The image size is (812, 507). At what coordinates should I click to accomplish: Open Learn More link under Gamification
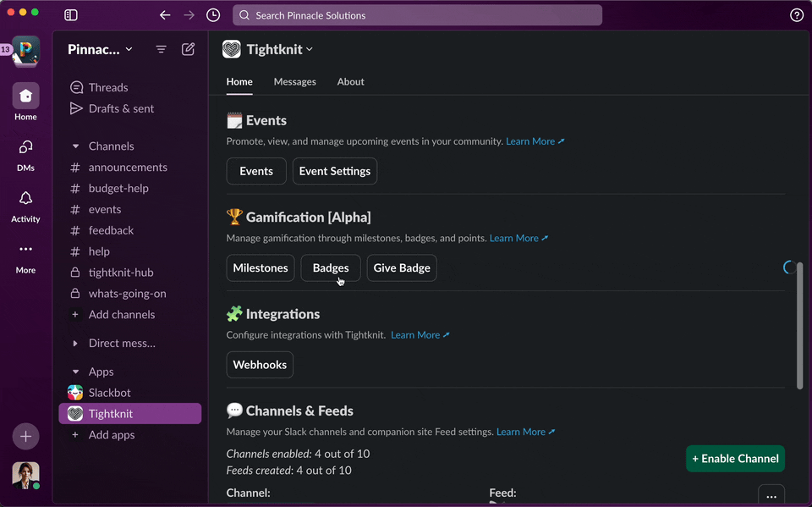pos(518,239)
